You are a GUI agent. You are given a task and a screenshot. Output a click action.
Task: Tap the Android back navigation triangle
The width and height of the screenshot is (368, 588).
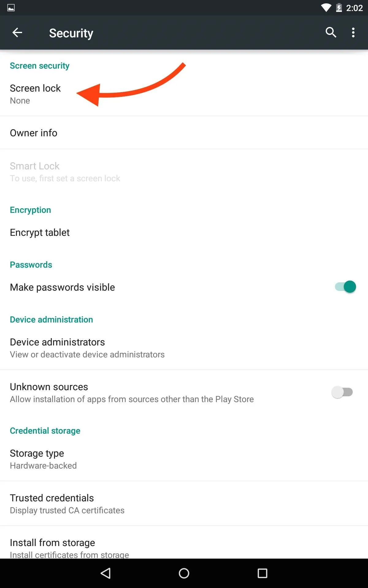pyautogui.click(x=105, y=573)
